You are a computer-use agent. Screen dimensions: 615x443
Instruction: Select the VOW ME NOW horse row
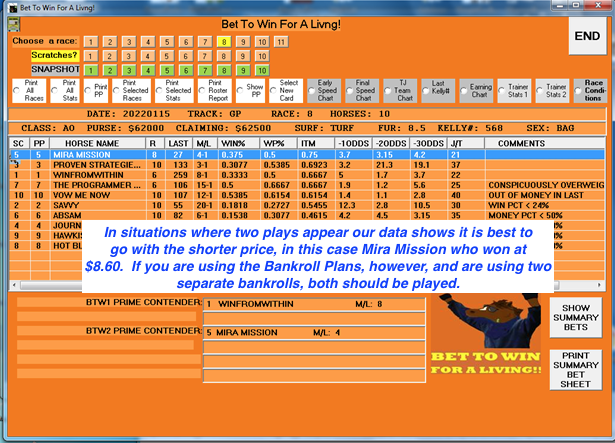coord(92,194)
